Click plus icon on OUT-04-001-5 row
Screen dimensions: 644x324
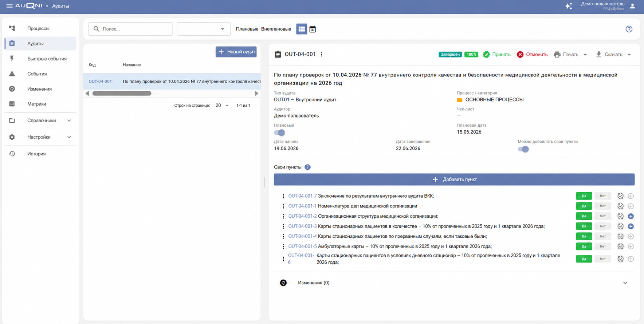click(631, 246)
